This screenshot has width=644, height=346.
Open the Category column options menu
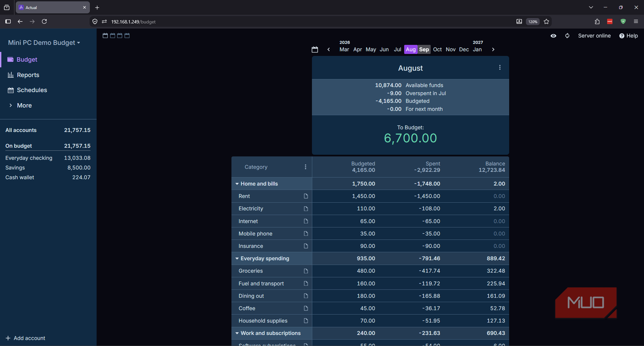306,167
